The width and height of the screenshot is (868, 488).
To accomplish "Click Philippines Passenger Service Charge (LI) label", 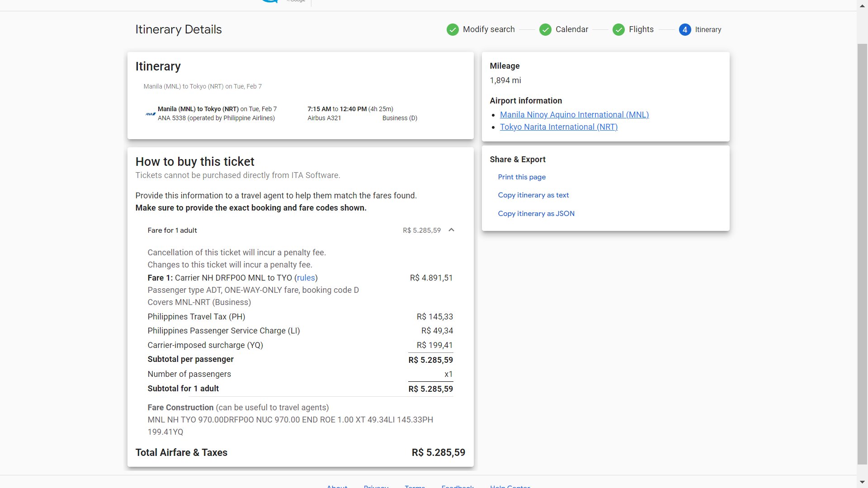I will (224, 331).
